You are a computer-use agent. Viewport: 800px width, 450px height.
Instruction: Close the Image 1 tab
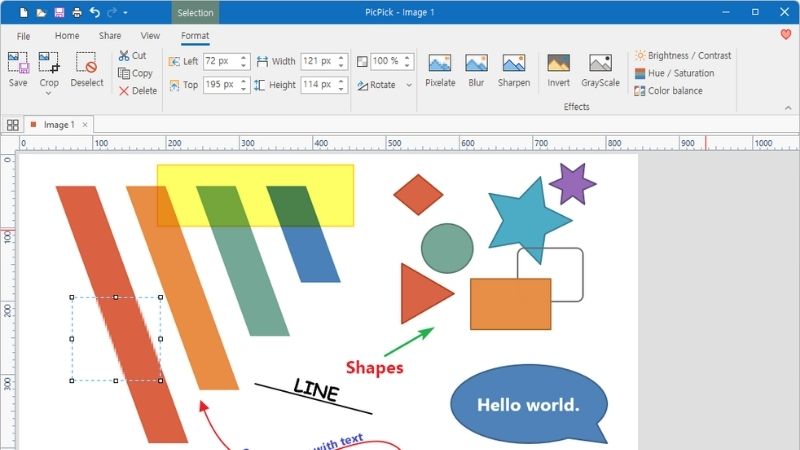[x=85, y=124]
